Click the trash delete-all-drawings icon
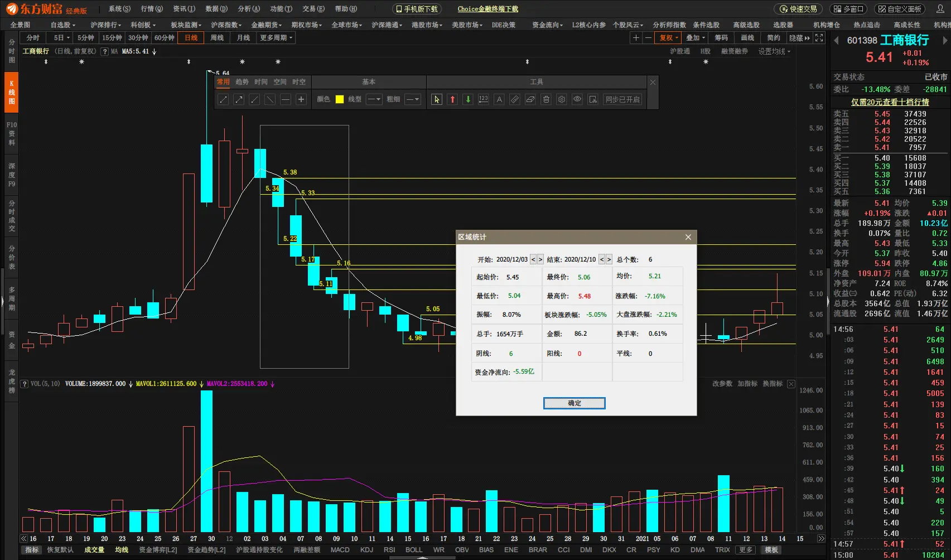951x560 pixels. (x=546, y=99)
